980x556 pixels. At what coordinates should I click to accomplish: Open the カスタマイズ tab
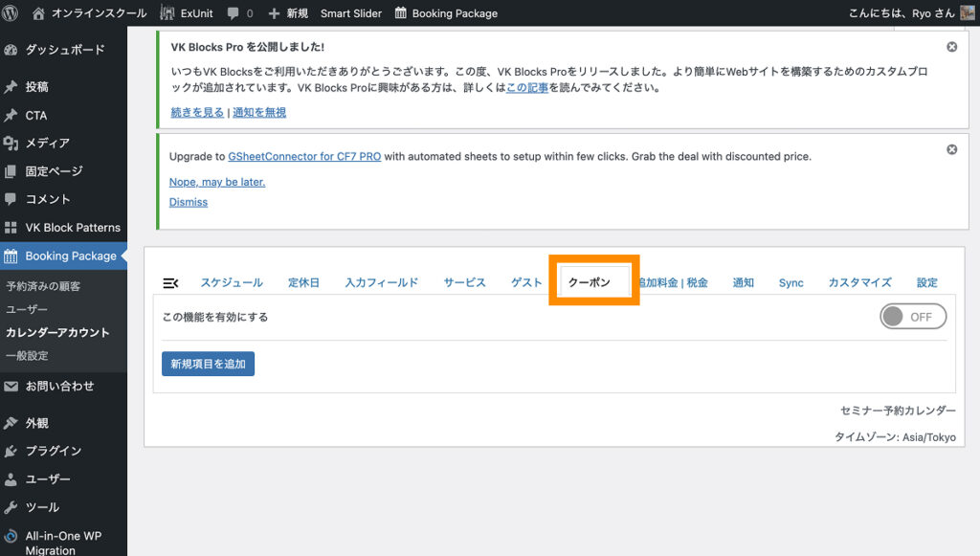coord(859,282)
